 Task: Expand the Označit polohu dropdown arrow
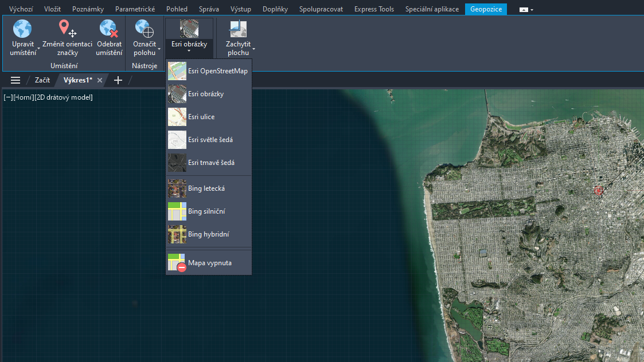click(x=159, y=49)
